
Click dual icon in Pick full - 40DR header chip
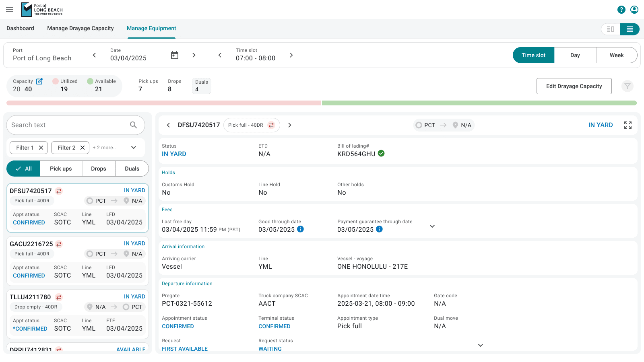click(x=271, y=125)
